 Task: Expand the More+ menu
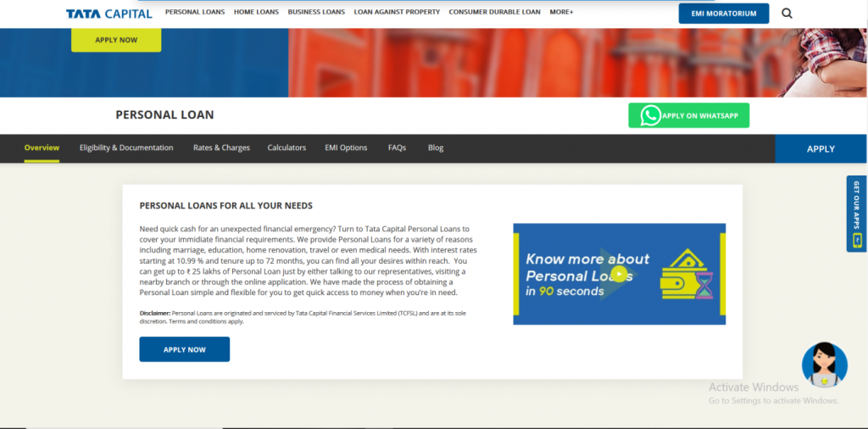(561, 12)
